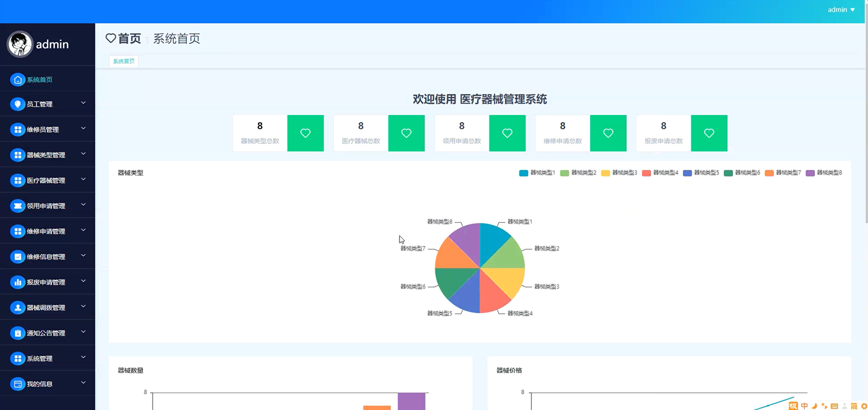Toggle 器械类型2 legend swatch
The height and width of the screenshot is (410, 868).
click(564, 173)
